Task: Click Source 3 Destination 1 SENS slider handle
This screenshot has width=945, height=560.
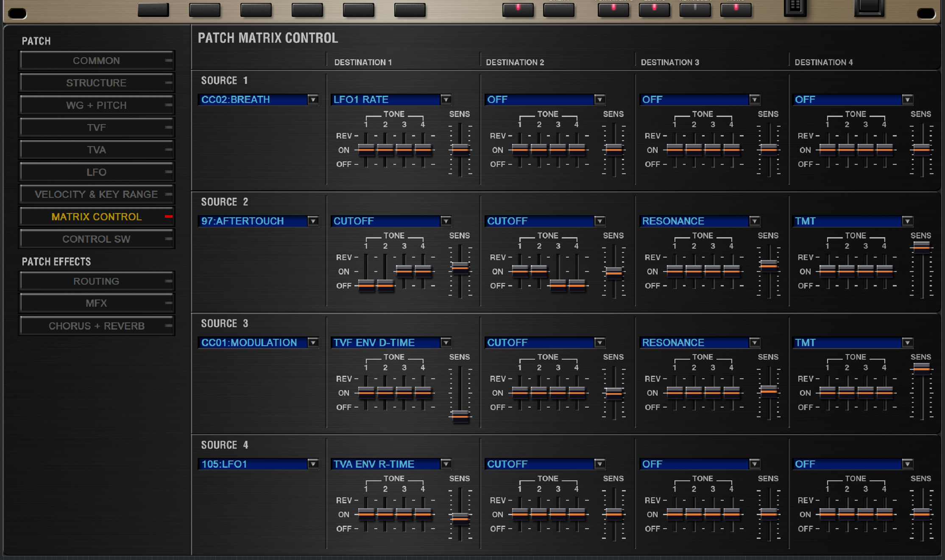Action: tap(460, 416)
